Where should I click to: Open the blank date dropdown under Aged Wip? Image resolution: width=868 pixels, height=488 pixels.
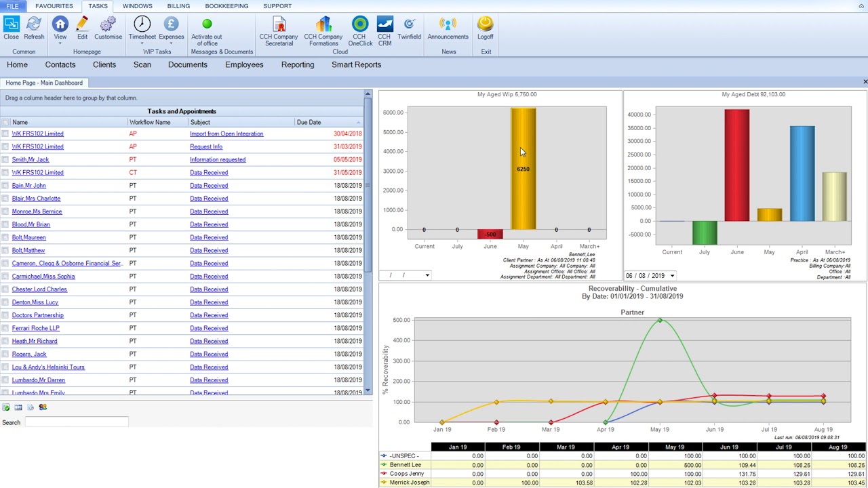tap(427, 275)
